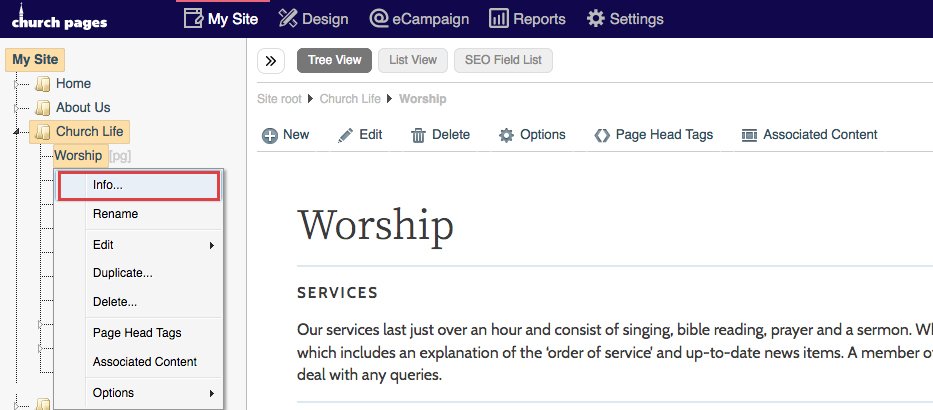Screen dimensions: 933x410
Task: Switch to the SEO Field List
Action: 503,60
